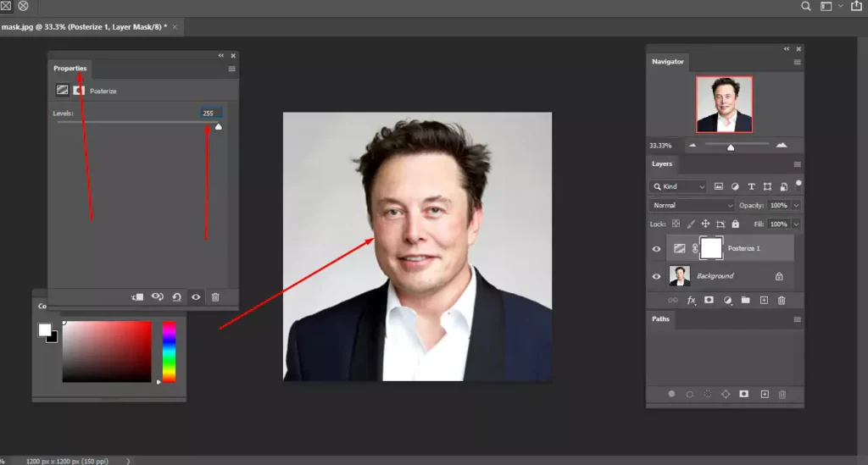Zoom in using Navigator large mountains icon
Viewport: 868px width, 465px height.
pos(782,145)
